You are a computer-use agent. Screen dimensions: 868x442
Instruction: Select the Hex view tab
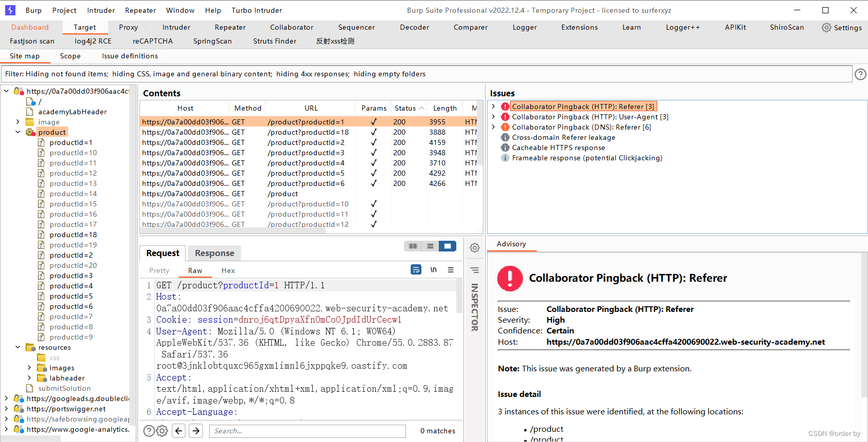pos(228,270)
